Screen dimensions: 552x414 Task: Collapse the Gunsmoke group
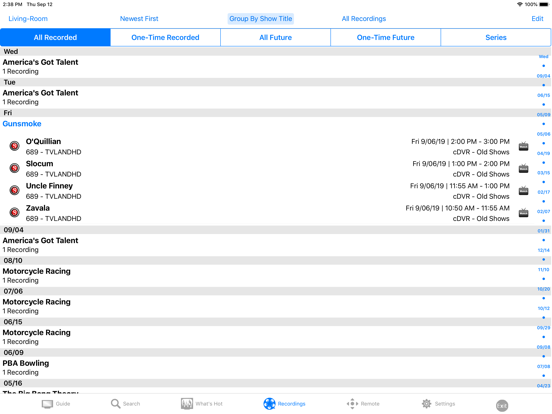(22, 124)
